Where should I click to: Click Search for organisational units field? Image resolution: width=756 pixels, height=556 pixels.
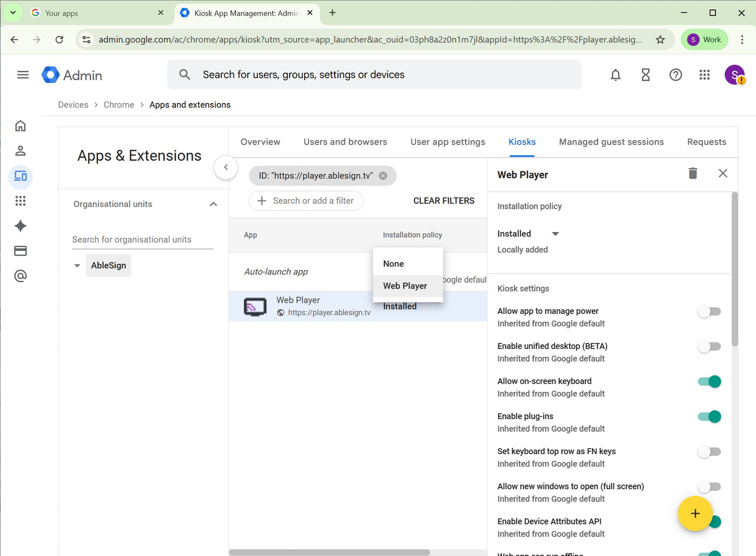143,240
